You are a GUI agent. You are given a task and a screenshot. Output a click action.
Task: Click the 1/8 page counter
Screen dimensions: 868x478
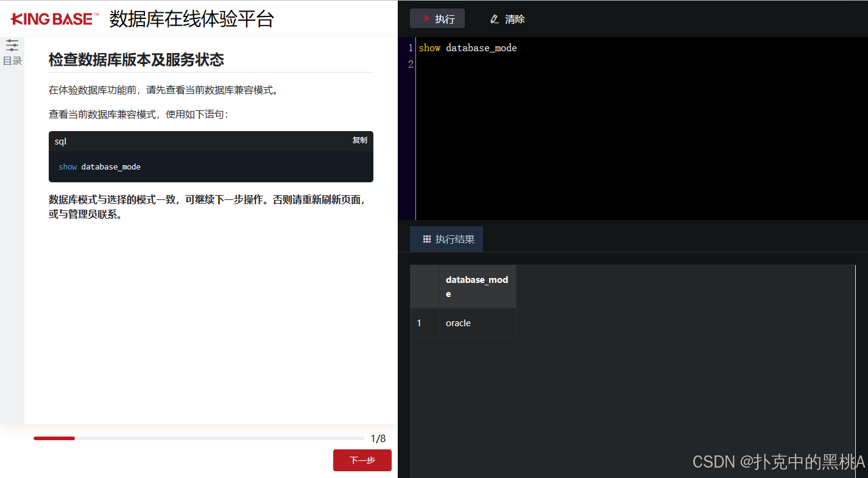378,438
